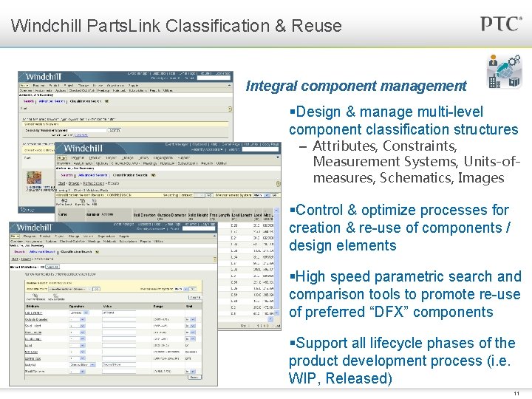Open Supplier tab in back Windchill window
Viewport: 532px width, 399px height.
click(133, 86)
